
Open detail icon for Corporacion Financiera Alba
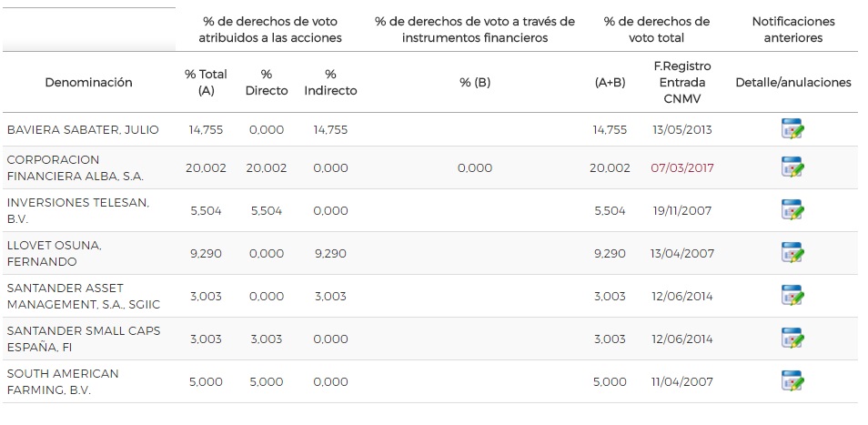(792, 167)
